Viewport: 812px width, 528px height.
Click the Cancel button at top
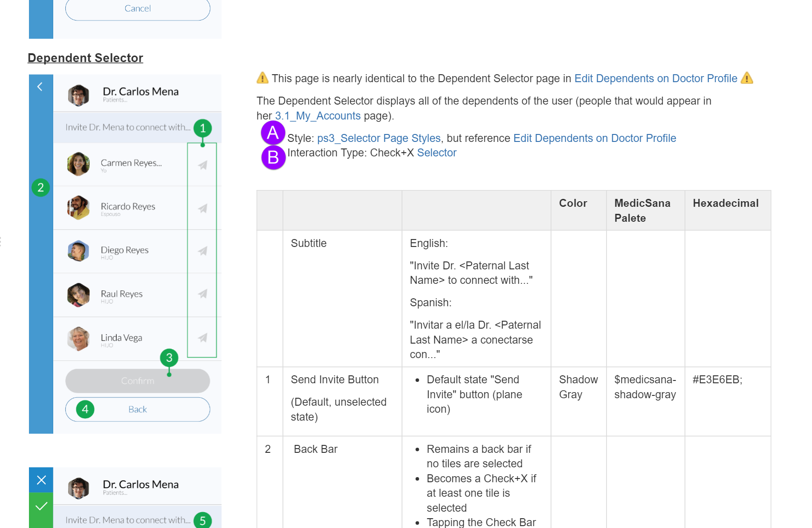(137, 9)
